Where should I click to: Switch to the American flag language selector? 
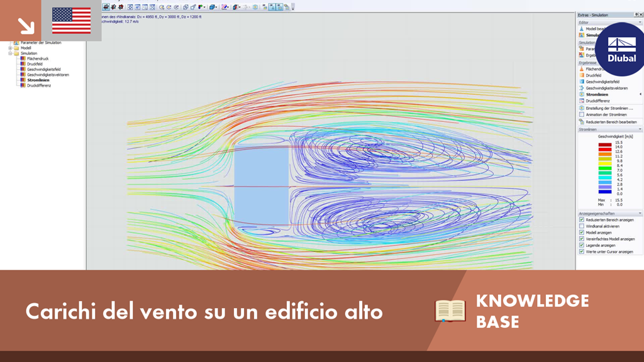tap(71, 20)
